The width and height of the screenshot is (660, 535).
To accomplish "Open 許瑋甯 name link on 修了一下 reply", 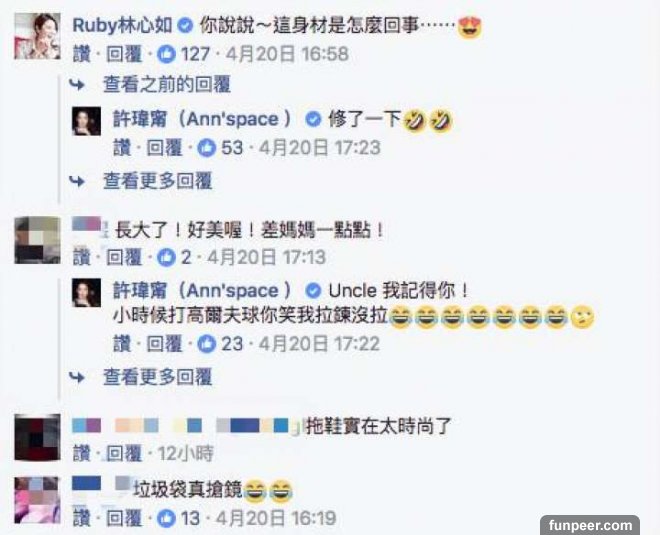I will pos(202,120).
